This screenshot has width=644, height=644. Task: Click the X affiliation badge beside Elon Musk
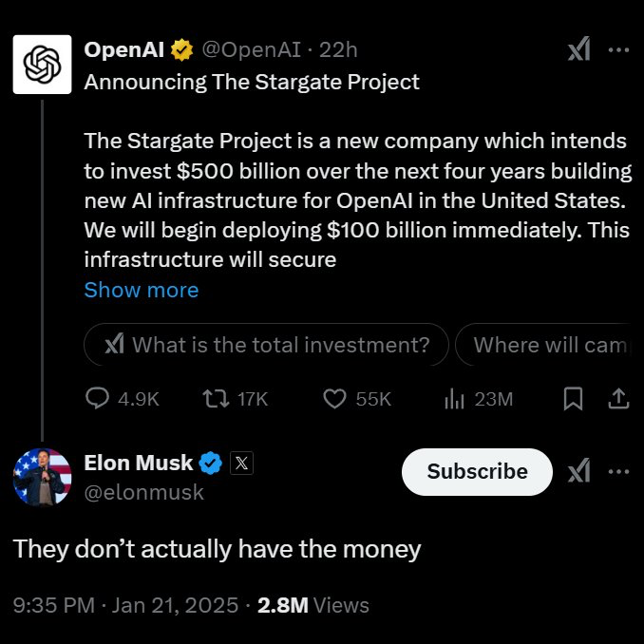coord(241,464)
